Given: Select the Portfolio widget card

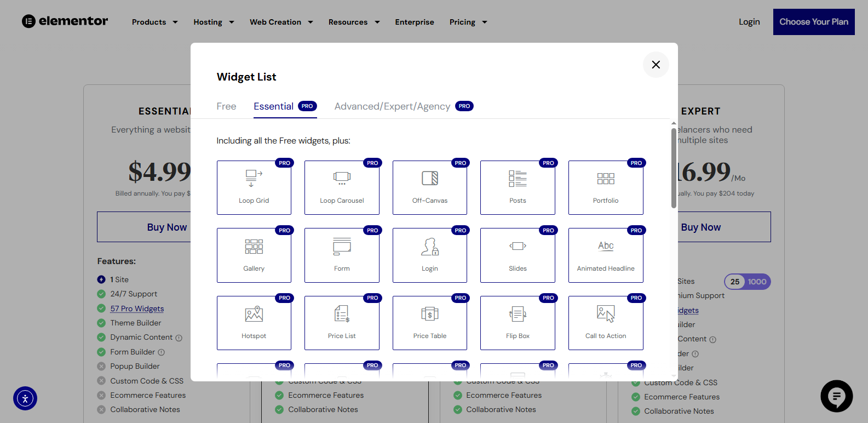Looking at the screenshot, I should [x=606, y=187].
